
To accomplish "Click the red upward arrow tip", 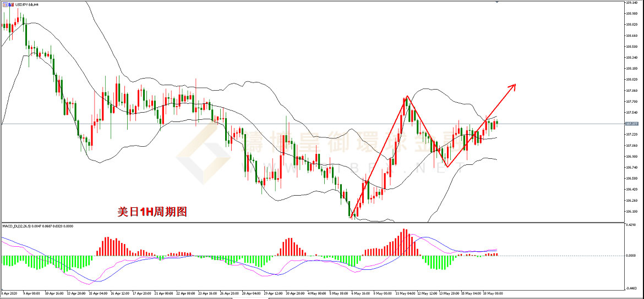I will click(x=515, y=84).
